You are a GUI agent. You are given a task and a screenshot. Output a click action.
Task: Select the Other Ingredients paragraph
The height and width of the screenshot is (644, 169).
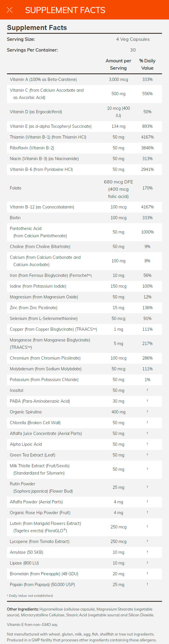coord(81,611)
